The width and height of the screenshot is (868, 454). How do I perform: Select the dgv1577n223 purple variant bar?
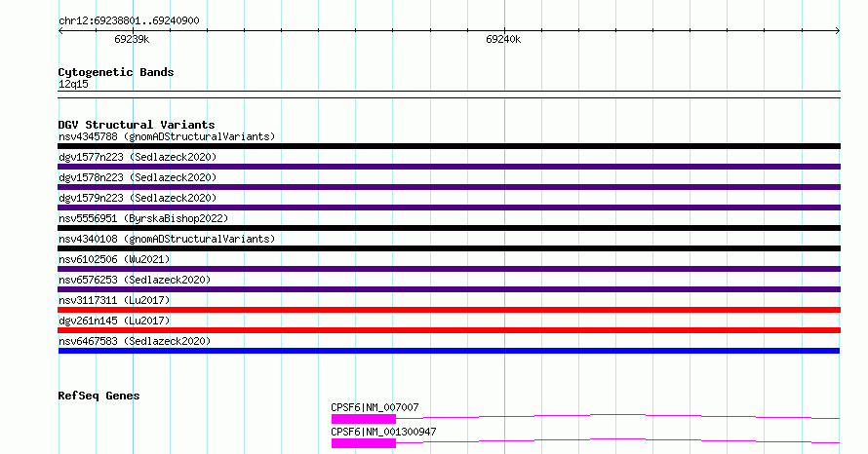tap(449, 167)
